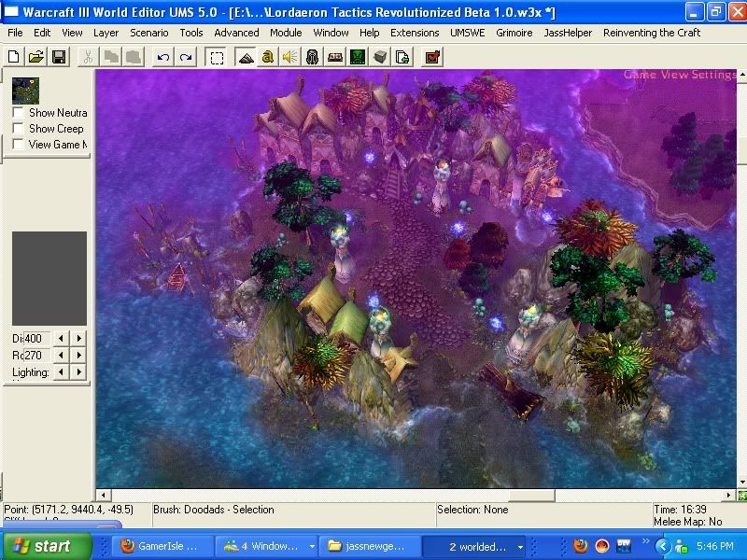This screenshot has width=747, height=560.
Task: Click the Test Map icon
Action: point(432,57)
